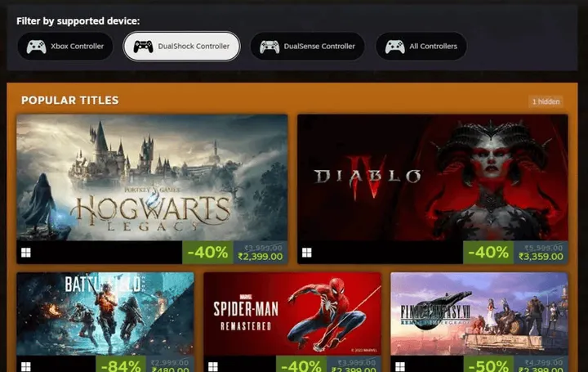Open the Diablo IV game banner
Screen dimensions: 588x372
tap(433, 177)
